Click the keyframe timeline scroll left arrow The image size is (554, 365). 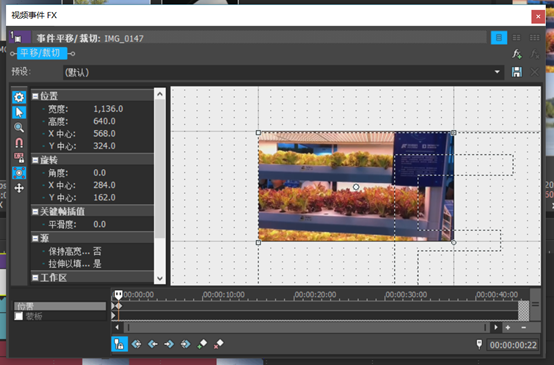[117, 328]
